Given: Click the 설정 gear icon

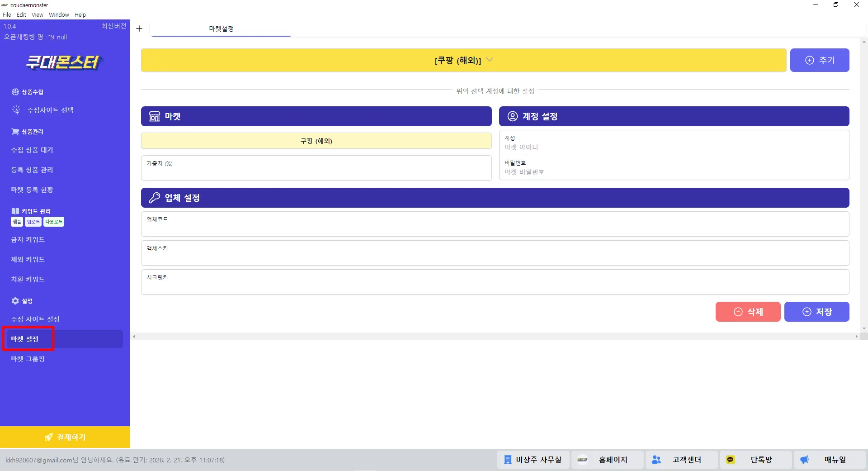Looking at the screenshot, I should tap(15, 301).
